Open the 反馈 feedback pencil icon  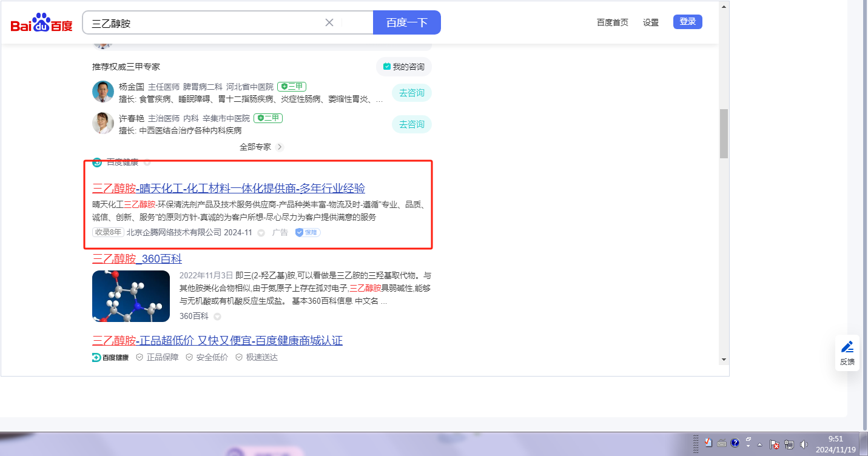click(847, 347)
